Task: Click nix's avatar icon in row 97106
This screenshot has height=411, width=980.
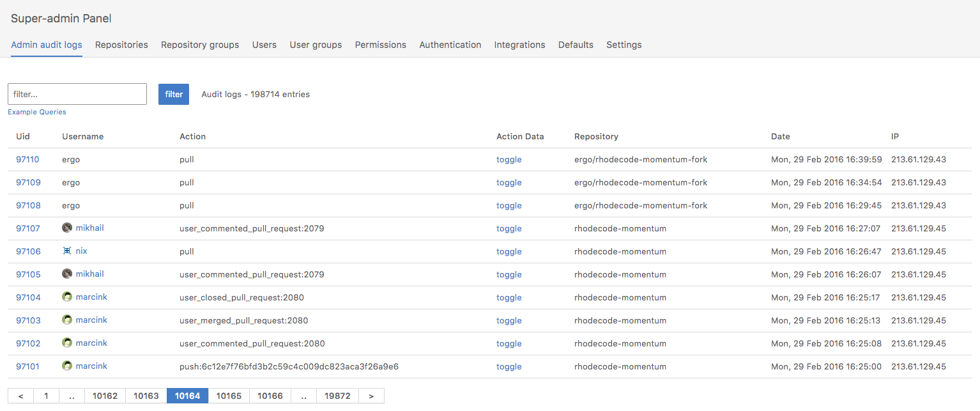Action: 67,251
